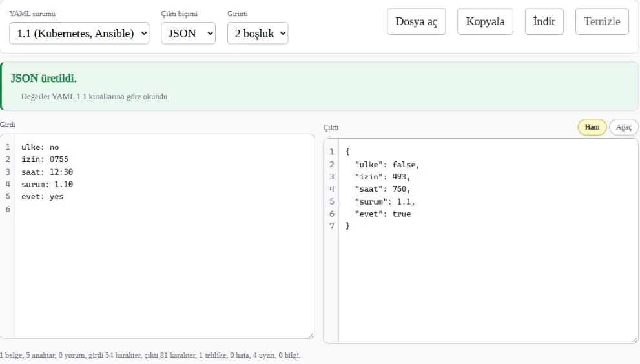Viewport: 640px width, 364px height.
Task: Click empty line 6 in the input editor
Action: click(163, 209)
